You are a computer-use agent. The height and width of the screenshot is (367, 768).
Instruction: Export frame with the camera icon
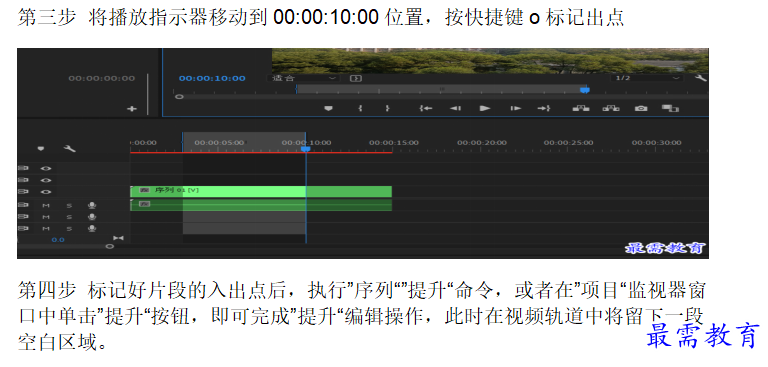641,108
